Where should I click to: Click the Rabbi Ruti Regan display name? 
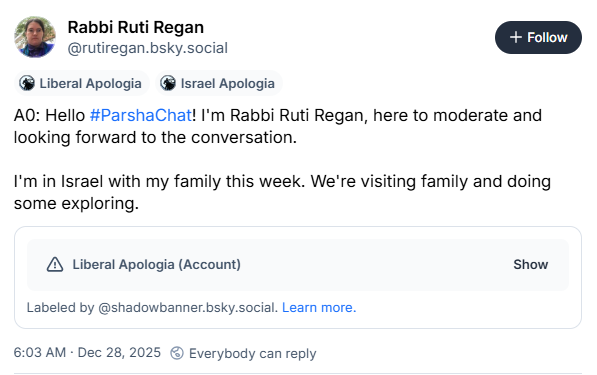[x=136, y=27]
